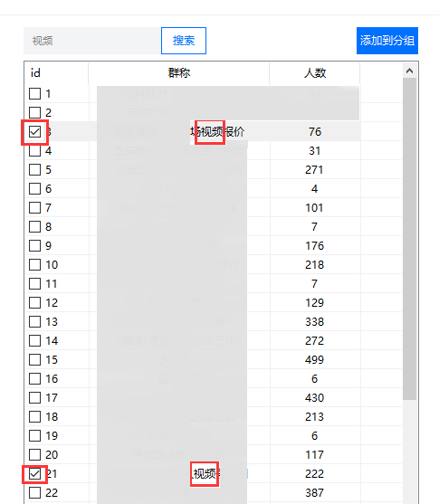Select the row with 338 members

click(x=214, y=322)
